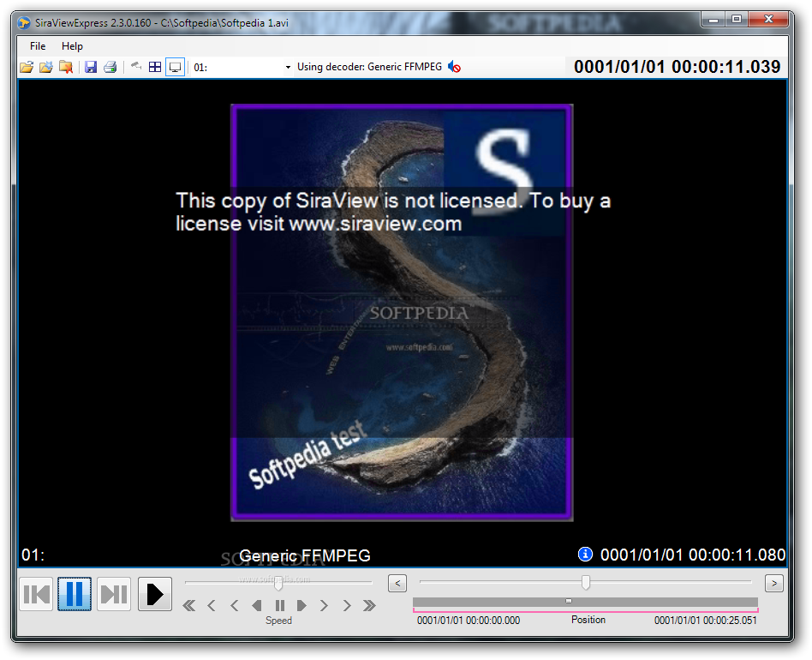The image size is (812, 660).
Task: Click the '>' position forward button
Action: [774, 584]
